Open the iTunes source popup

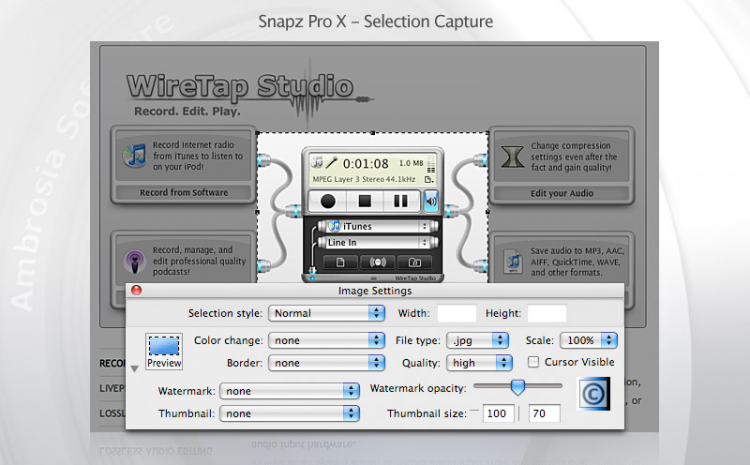click(377, 226)
